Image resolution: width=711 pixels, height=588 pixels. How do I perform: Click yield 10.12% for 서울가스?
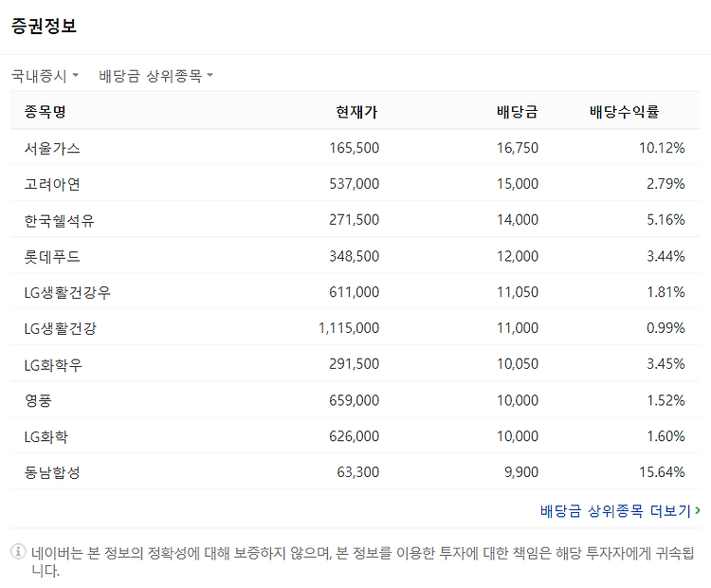pyautogui.click(x=662, y=148)
